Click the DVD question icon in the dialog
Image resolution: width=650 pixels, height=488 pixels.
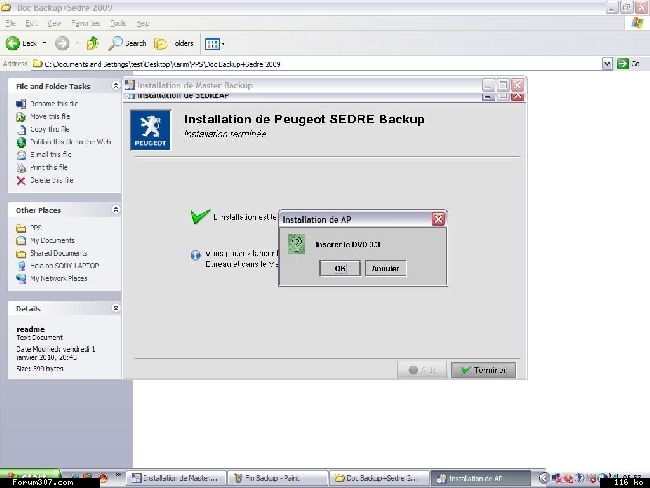[296, 244]
